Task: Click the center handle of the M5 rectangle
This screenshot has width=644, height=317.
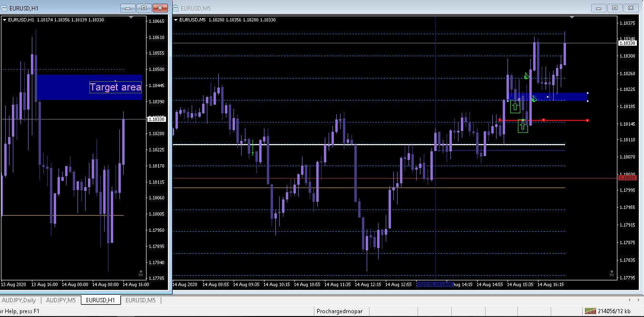Action: point(548,97)
